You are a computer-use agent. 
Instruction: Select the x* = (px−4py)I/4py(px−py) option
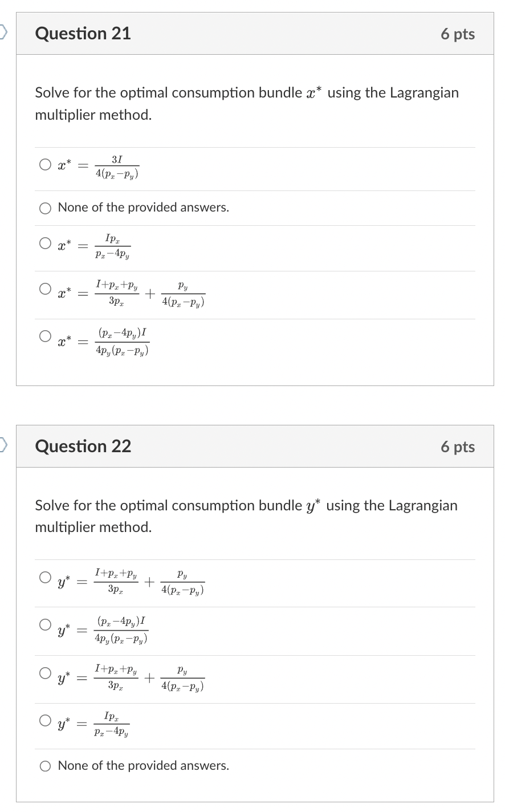[44, 336]
